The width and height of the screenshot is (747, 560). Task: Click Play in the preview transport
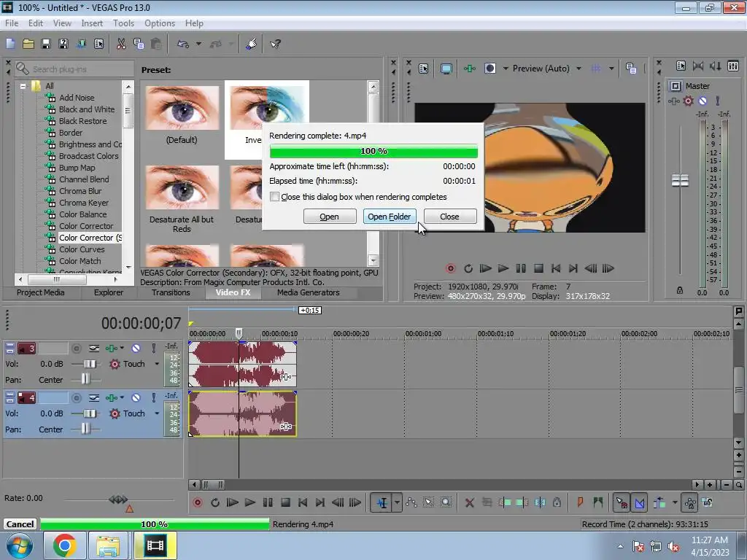tap(503, 268)
